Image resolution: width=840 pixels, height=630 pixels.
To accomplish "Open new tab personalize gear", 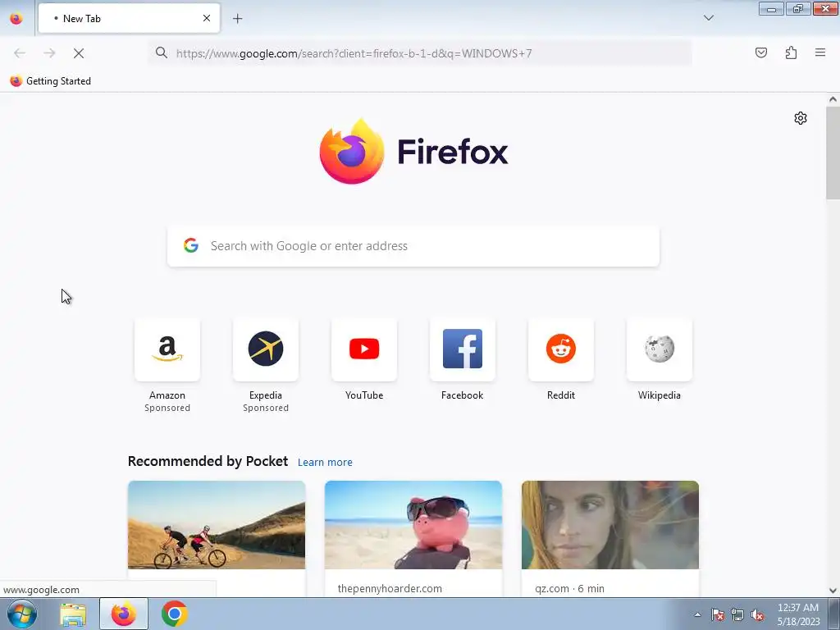I will 801,118.
